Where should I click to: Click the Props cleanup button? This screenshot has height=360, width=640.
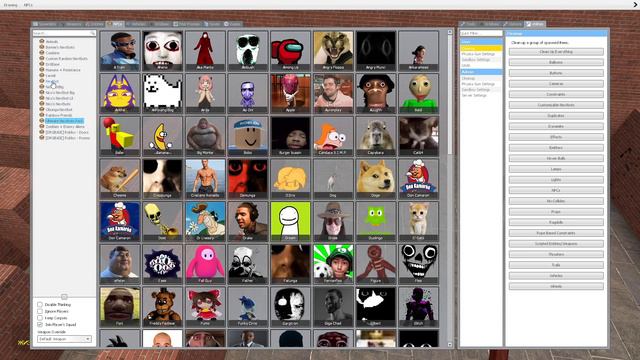point(556,212)
